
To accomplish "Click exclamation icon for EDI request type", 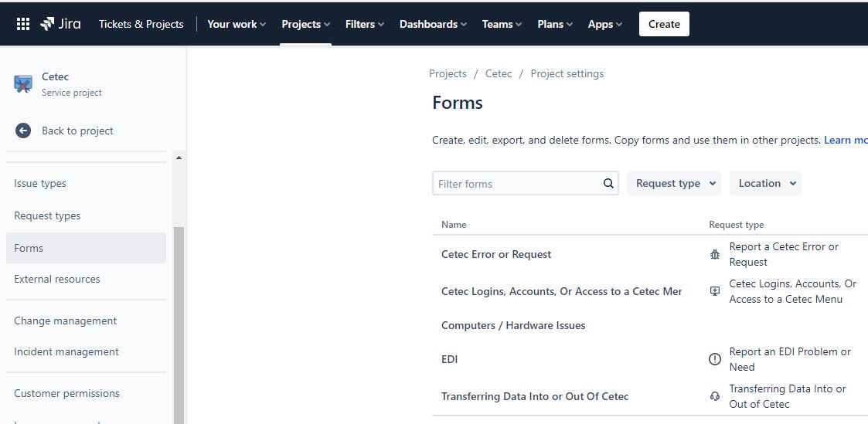I will [715, 359].
